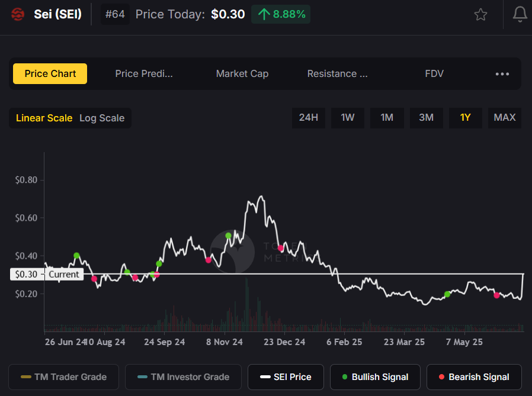Select the Price Chart tab

pyautogui.click(x=50, y=73)
